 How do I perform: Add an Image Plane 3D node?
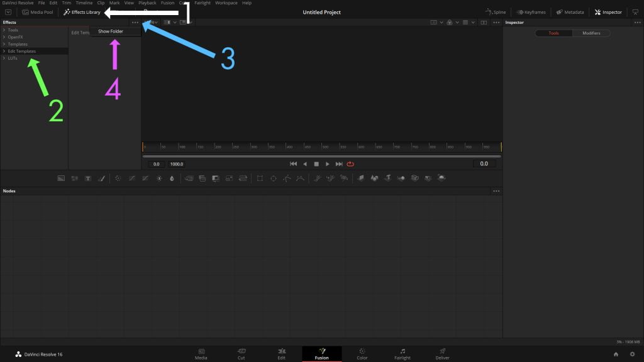pyautogui.click(x=360, y=178)
